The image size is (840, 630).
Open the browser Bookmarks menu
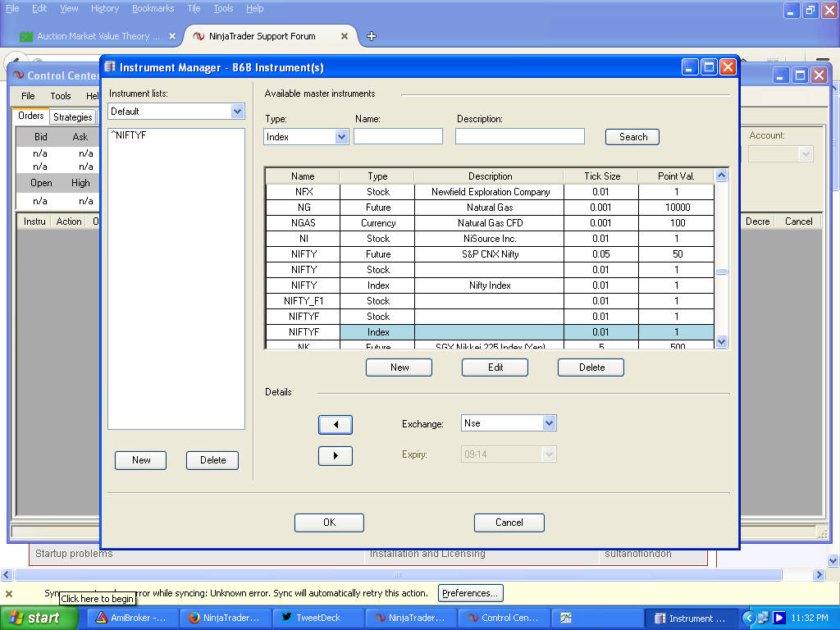[153, 8]
